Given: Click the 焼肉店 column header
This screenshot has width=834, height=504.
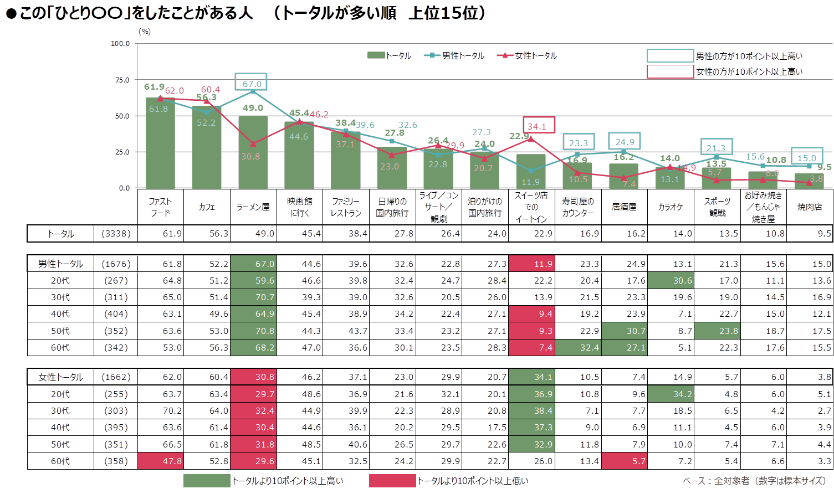Looking at the screenshot, I should [x=810, y=207].
